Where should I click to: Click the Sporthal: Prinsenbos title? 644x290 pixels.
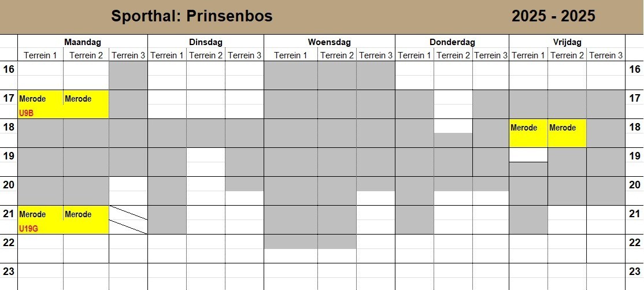coord(191,16)
